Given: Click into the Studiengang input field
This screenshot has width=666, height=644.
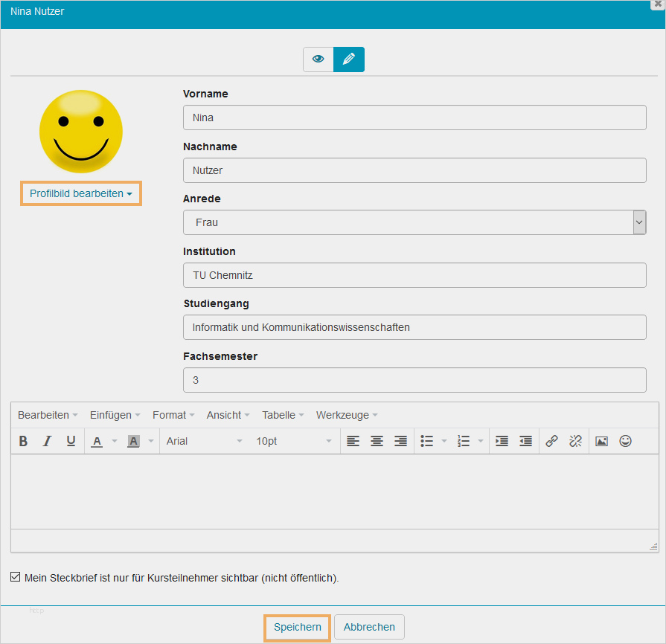Looking at the screenshot, I should pyautogui.click(x=414, y=327).
